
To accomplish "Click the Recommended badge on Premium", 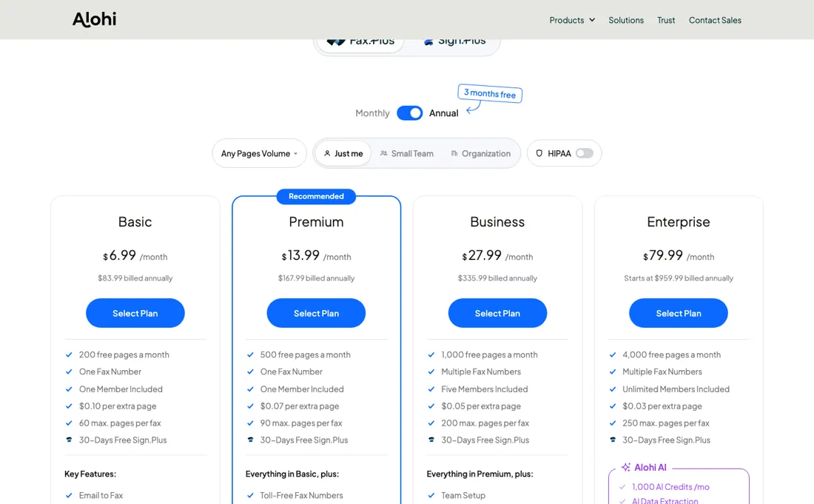I will click(x=316, y=196).
